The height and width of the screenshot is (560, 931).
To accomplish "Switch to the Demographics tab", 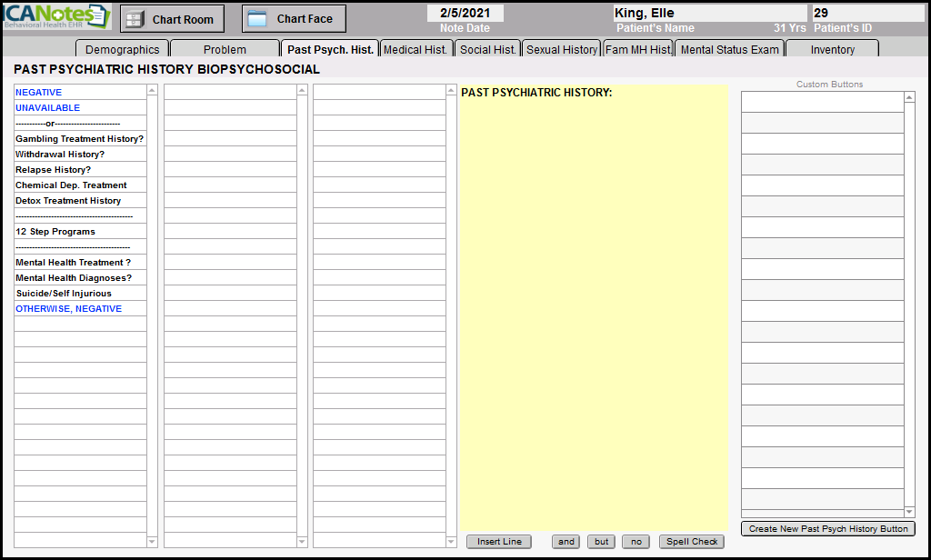I will pyautogui.click(x=122, y=49).
